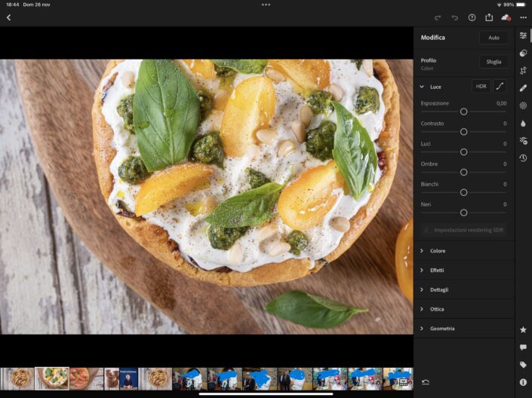Toggle the tone curve button
This screenshot has width=532, height=398.
pos(500,87)
